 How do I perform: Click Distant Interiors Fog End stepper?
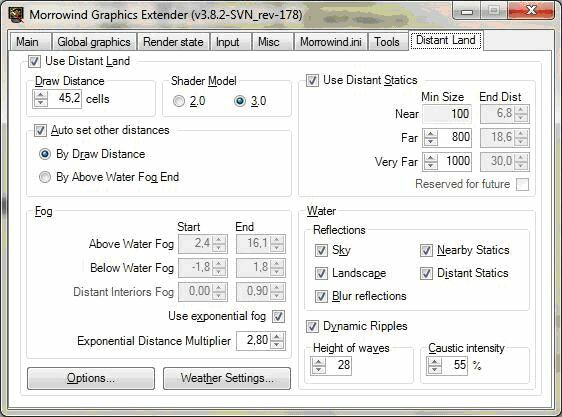[x=277, y=292]
